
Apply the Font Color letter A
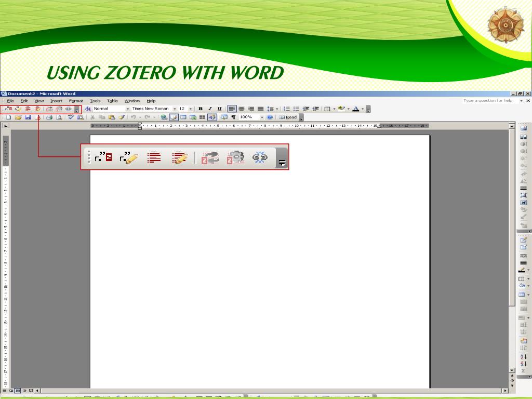tap(355, 109)
